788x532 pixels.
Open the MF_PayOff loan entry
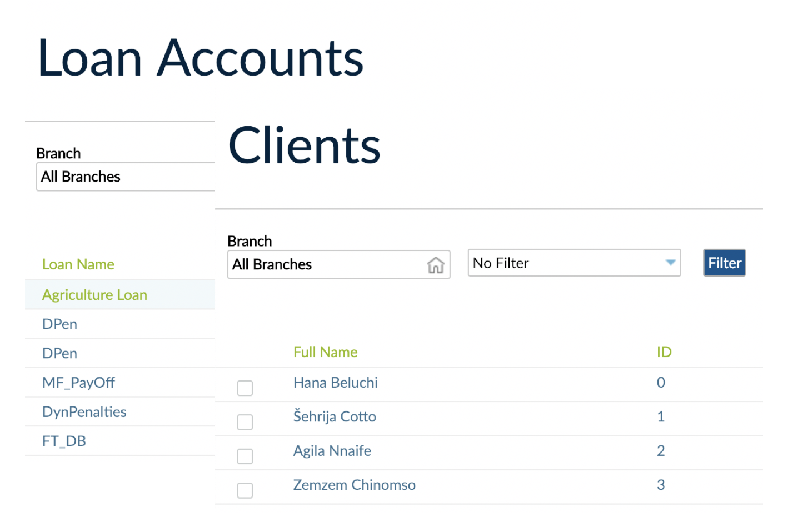point(78,383)
